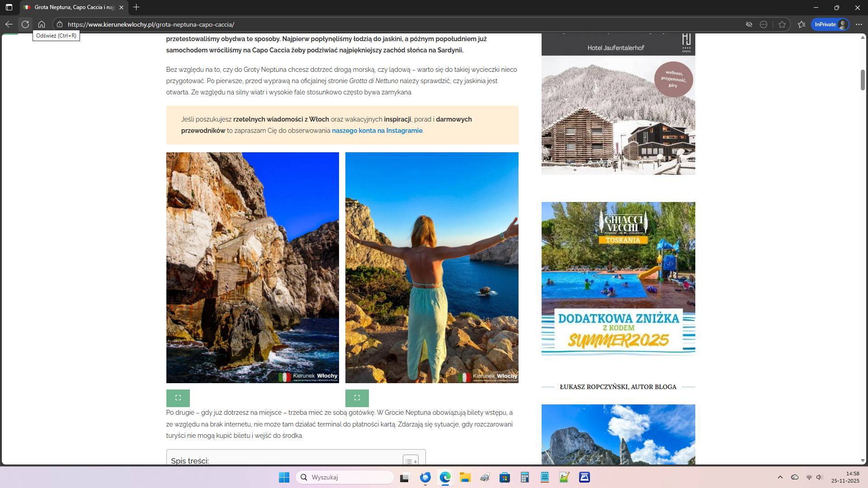Screen dimensions: 868x488
Task: Select the Grota Neptuna browser tab
Action: click(72, 7)
